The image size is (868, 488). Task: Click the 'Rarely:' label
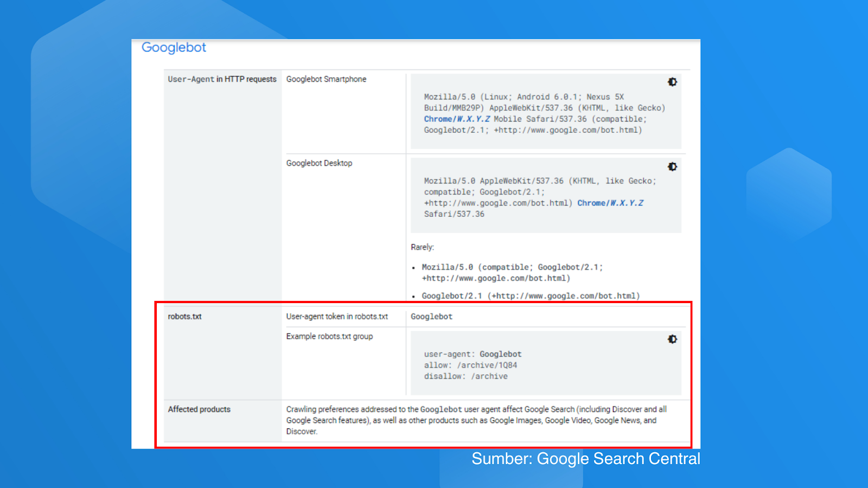tap(422, 247)
